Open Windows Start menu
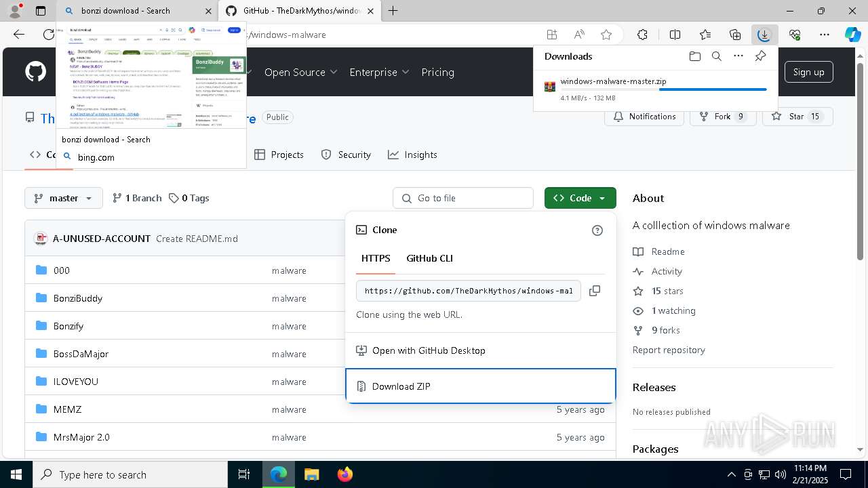This screenshot has height=488, width=868. tap(16, 474)
